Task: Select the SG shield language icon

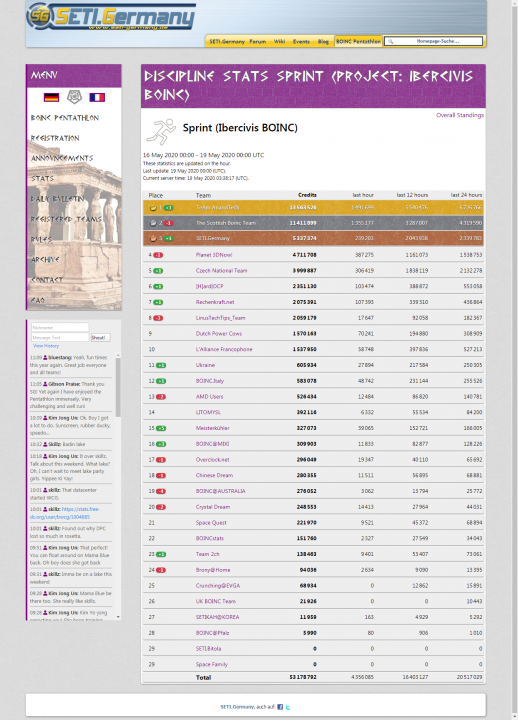Action: [x=74, y=97]
